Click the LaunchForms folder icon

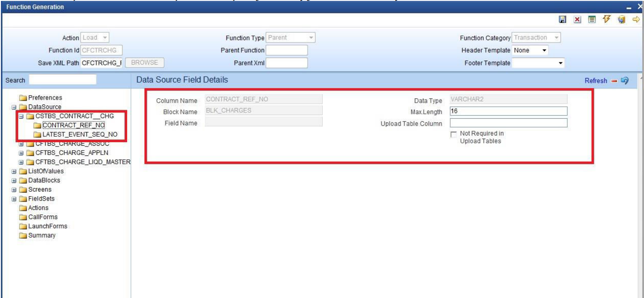click(23, 227)
